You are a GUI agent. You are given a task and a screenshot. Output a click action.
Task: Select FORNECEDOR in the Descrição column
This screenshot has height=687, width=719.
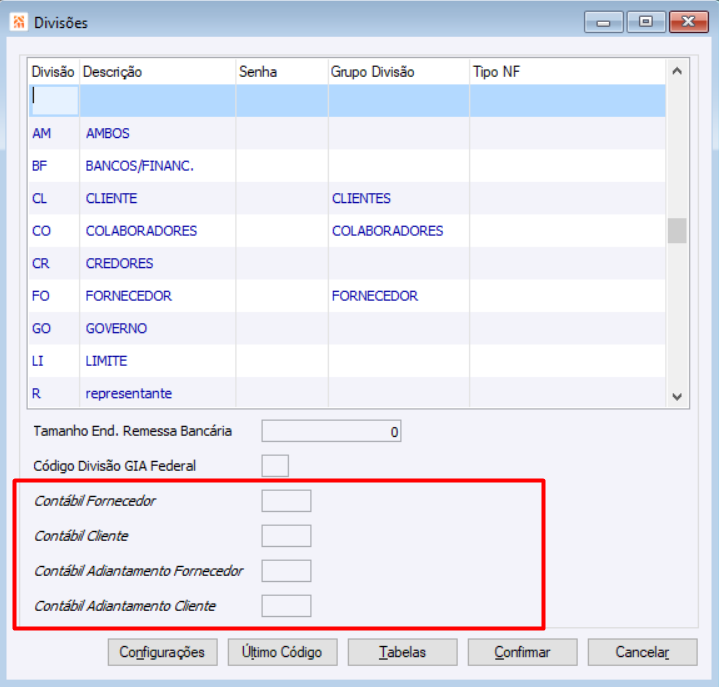point(157,296)
